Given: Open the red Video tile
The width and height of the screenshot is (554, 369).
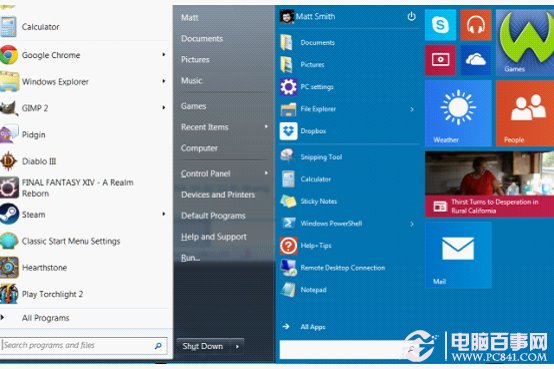Looking at the screenshot, I should [440, 60].
